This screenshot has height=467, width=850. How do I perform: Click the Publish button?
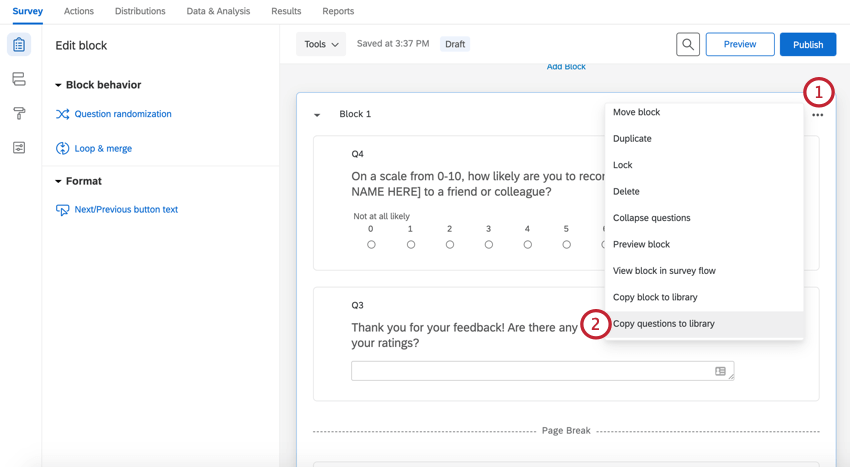point(807,44)
